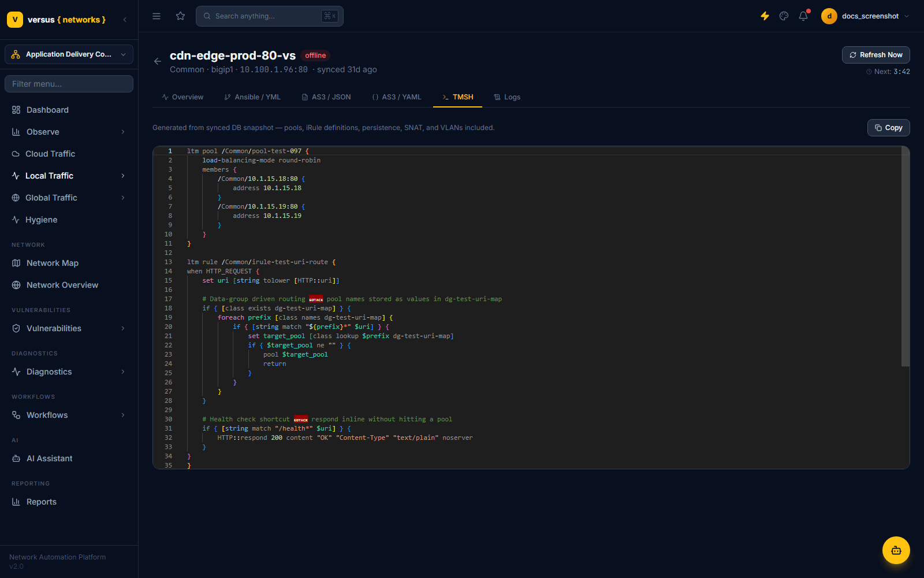Open AI Assistant page
Viewport: 924px width, 578px height.
(69, 458)
